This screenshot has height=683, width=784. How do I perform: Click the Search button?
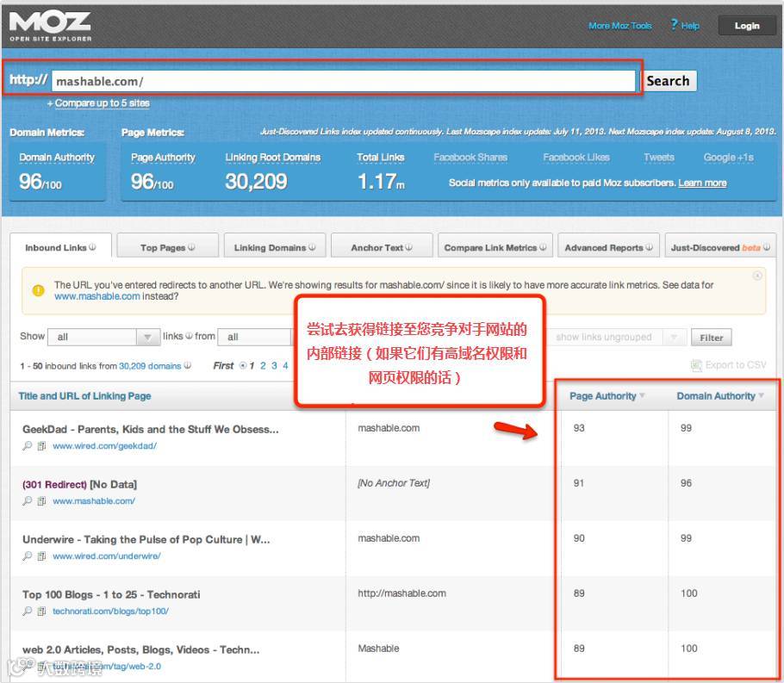668,81
